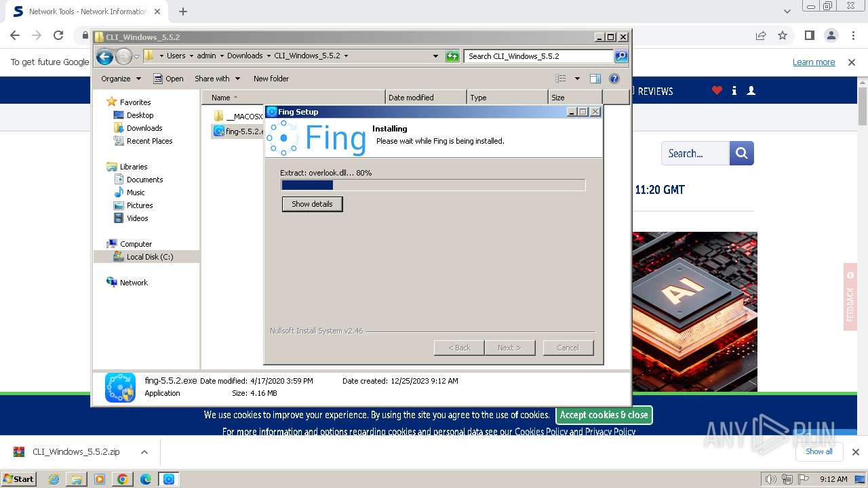868x488 pixels.
Task: Select Downloads in Favorites
Action: [x=144, y=128]
